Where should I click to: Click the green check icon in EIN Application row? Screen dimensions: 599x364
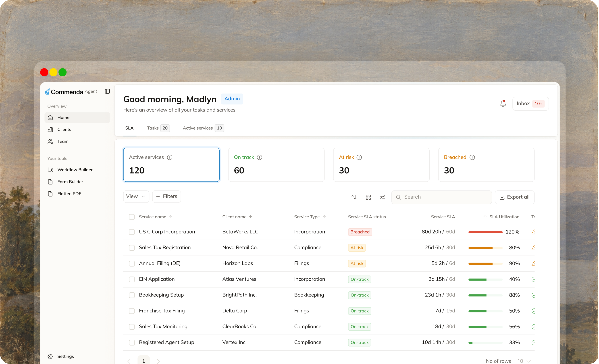(x=533, y=279)
